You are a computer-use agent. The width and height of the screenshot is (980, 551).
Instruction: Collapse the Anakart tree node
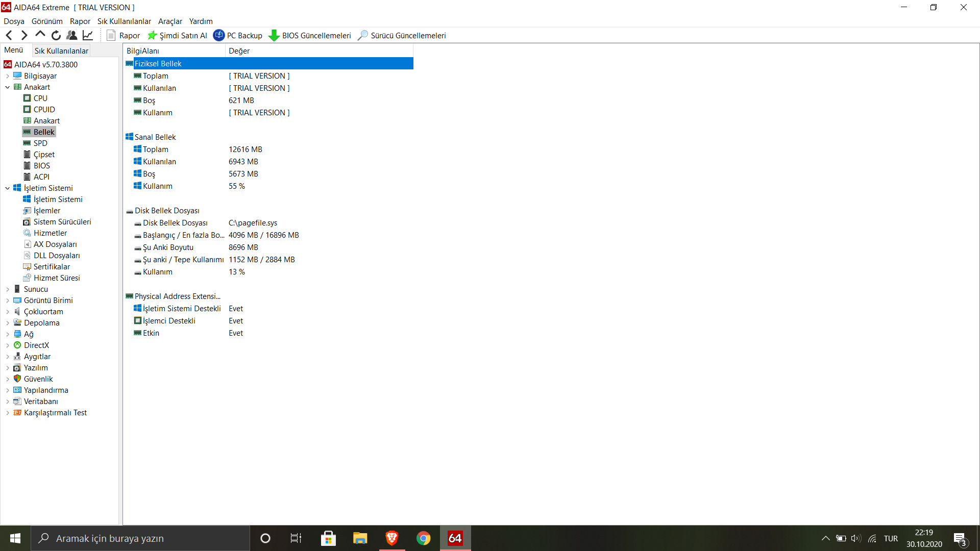(8, 87)
